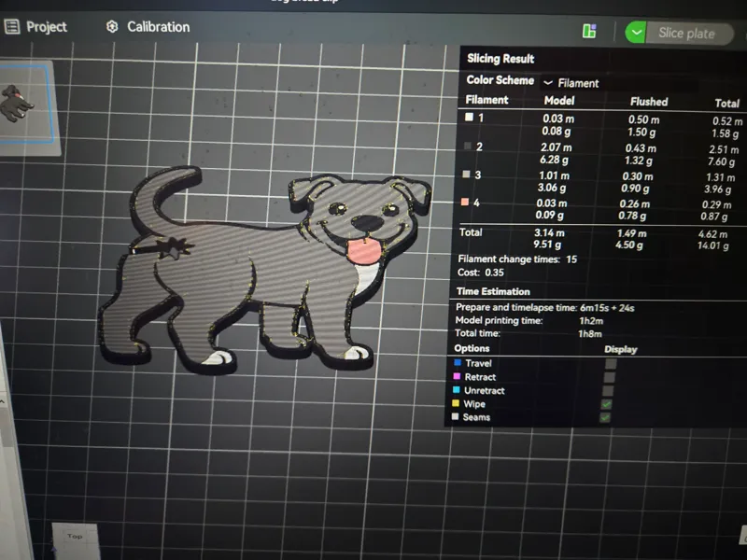Viewport: 747px width, 560px height.
Task: Click the Total row model length 3.14 m
Action: pos(549,232)
